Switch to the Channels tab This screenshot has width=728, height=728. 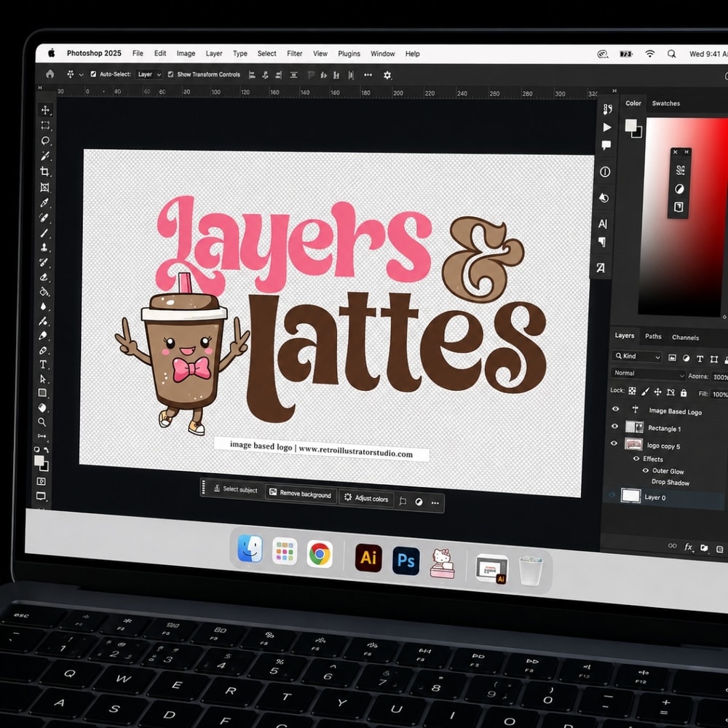tap(685, 338)
